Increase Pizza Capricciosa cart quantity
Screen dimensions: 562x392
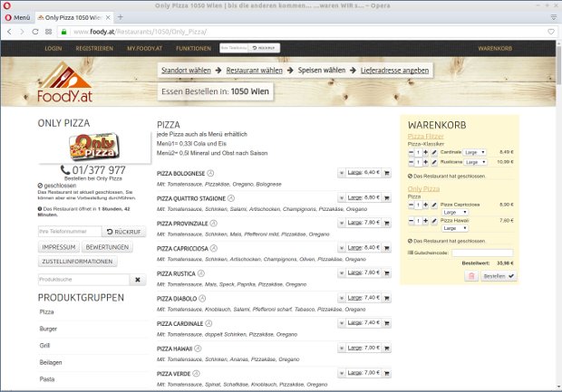click(425, 205)
